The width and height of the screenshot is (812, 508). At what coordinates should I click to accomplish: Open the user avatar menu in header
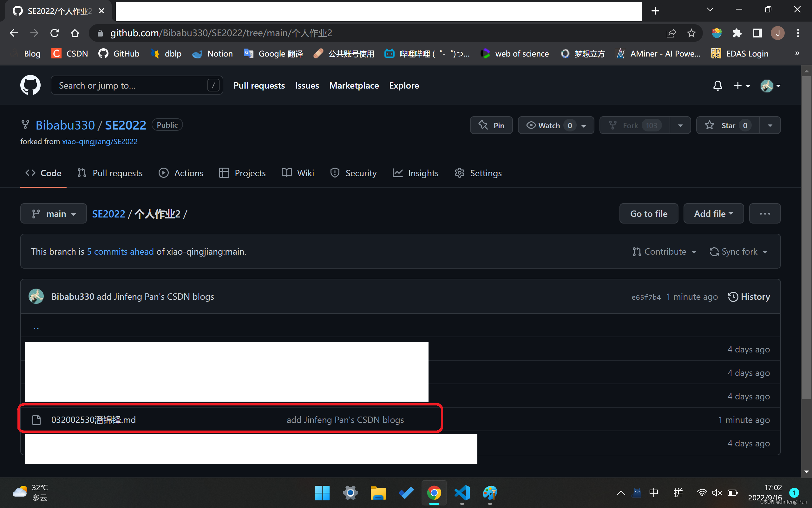coord(770,86)
